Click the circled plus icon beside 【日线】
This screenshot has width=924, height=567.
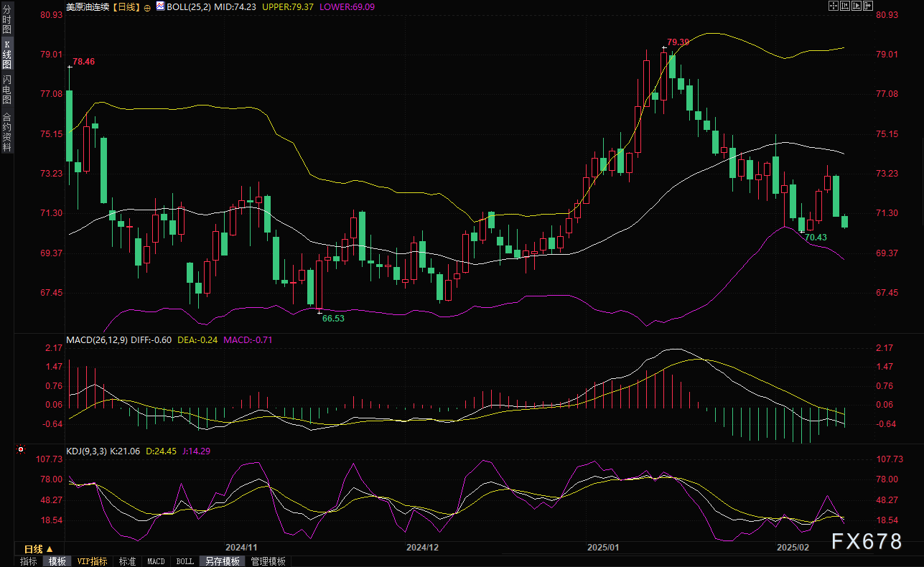tap(147, 7)
